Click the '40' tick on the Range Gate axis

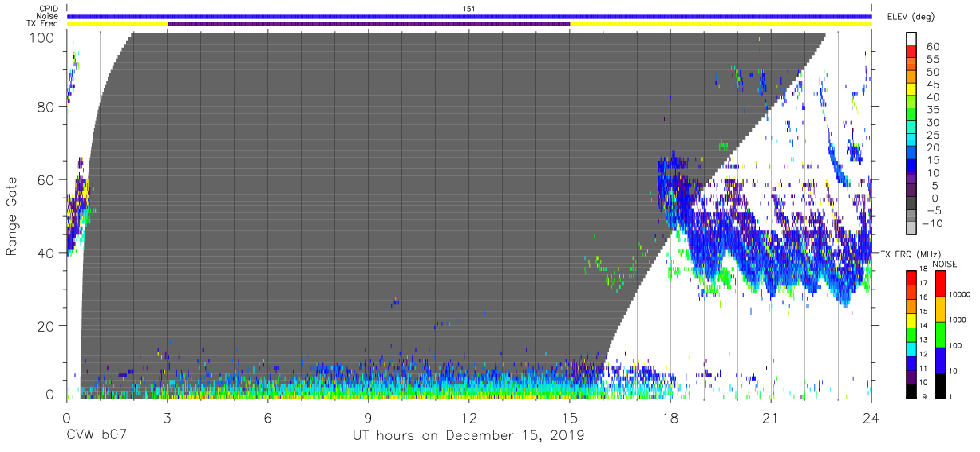(46, 253)
